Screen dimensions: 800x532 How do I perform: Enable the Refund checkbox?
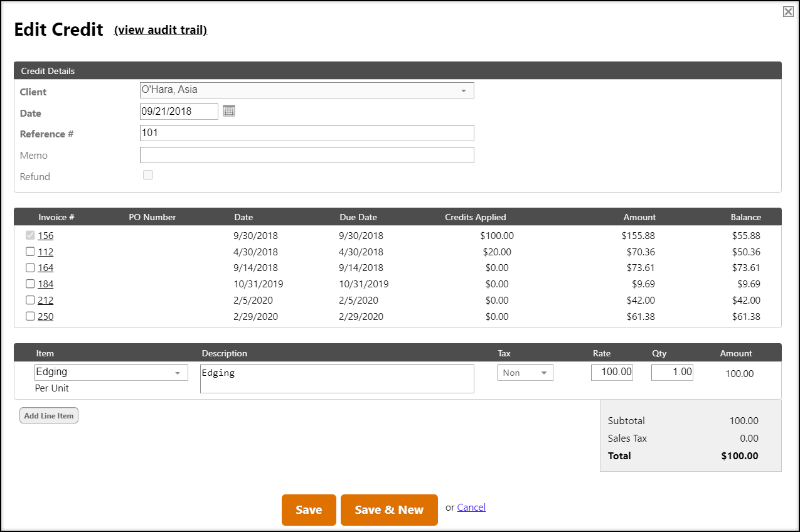(x=148, y=175)
